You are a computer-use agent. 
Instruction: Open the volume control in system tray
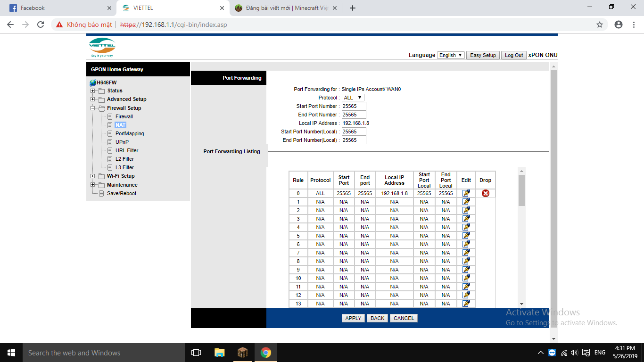574,353
